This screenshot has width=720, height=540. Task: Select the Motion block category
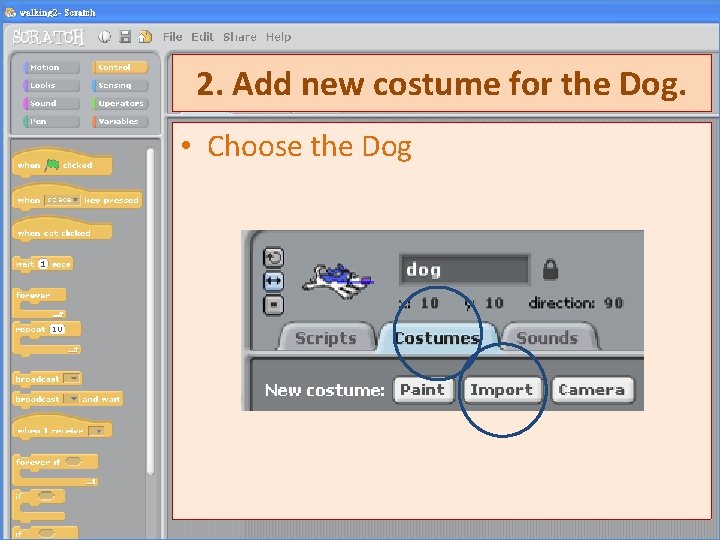coord(51,68)
